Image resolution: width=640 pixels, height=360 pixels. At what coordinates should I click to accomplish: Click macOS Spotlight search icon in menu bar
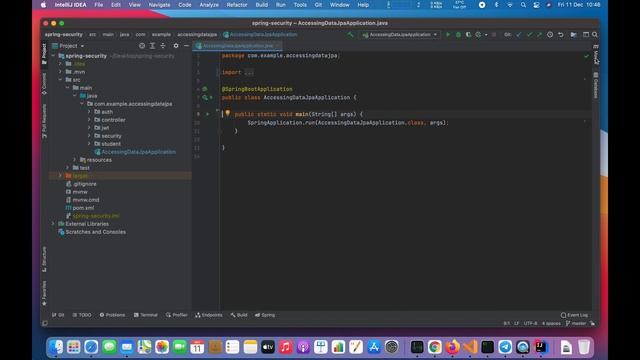pos(523,5)
